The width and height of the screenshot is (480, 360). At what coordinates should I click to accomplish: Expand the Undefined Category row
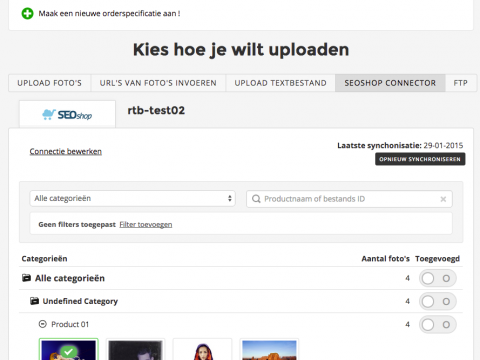[x=241, y=301]
